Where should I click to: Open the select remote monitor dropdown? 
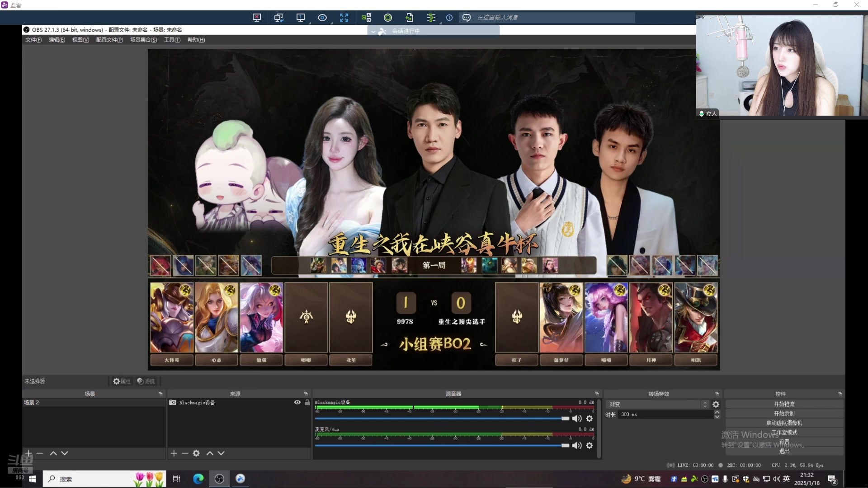[x=301, y=18]
